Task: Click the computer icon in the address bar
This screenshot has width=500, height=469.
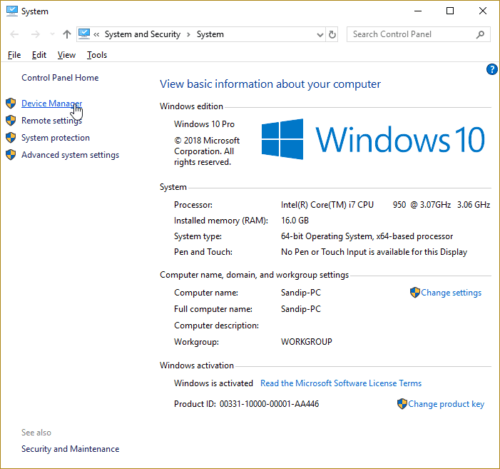Action: pyautogui.click(x=84, y=34)
